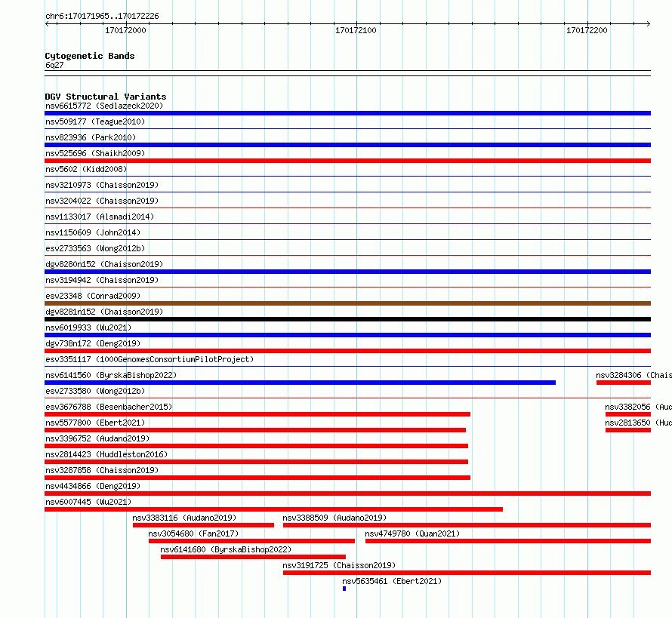Select nsv3194942 (Chaisson2019) label
The width and height of the screenshot is (672, 618).
(102, 280)
